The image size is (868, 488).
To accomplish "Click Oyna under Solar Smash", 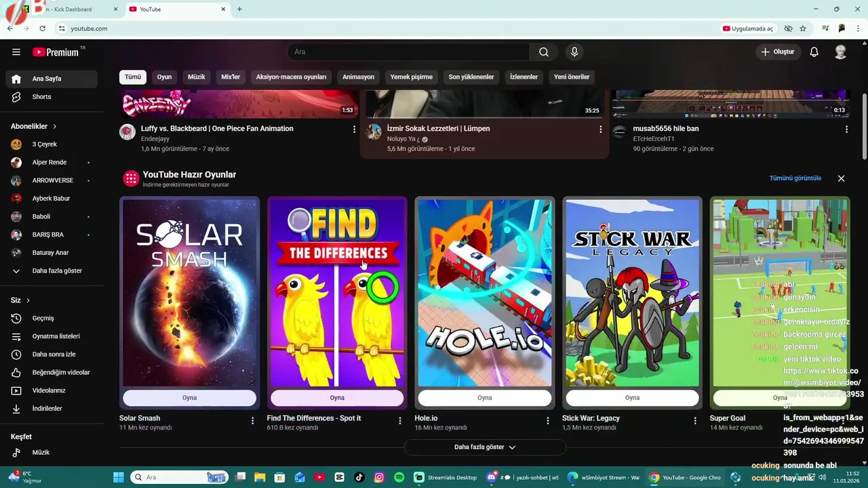I will pos(189,398).
